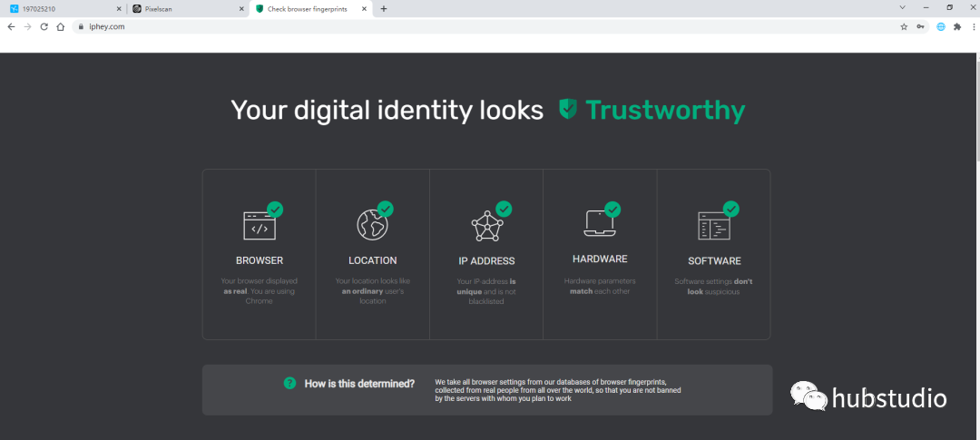This screenshot has height=440, width=980.
Task: Click the green check on Location
Action: [386, 209]
